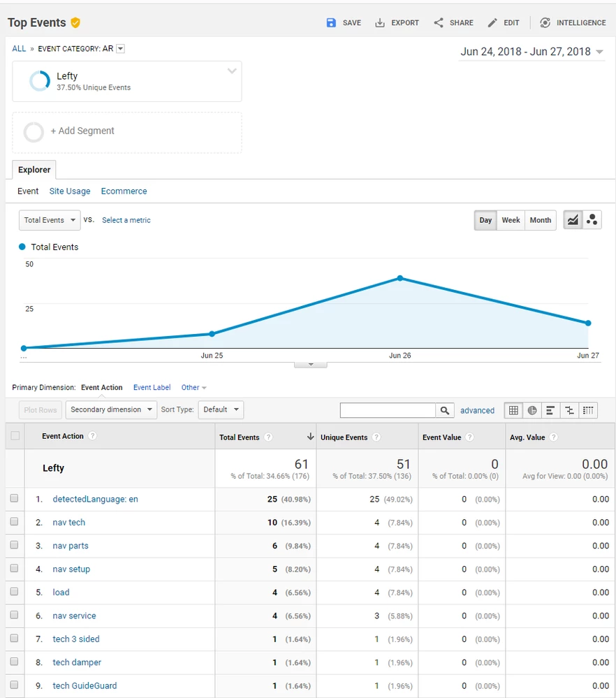The image size is (616, 698).
Task: Collapse the chart with the bottom arrow handle
Action: click(x=311, y=365)
